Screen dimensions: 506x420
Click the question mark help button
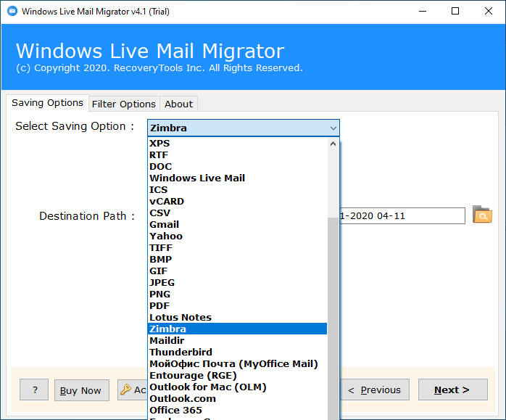(34, 390)
